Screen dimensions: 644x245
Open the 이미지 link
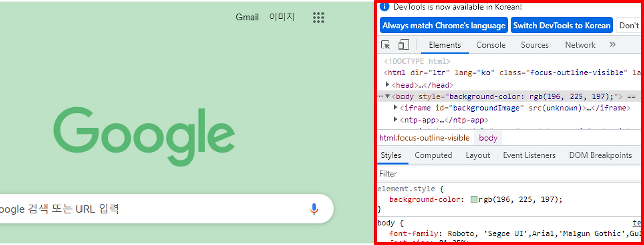pyautogui.click(x=282, y=17)
